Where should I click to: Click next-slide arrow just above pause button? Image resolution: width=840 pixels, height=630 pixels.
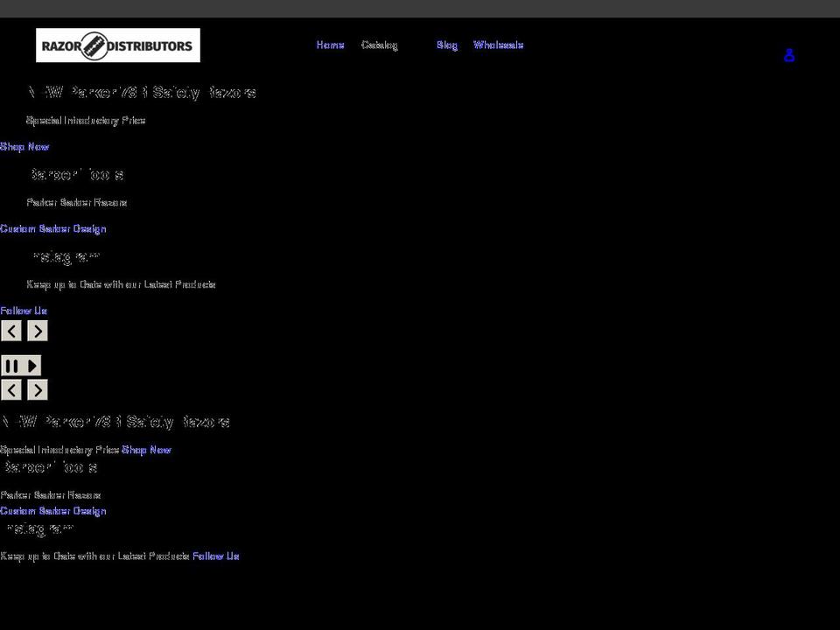(x=38, y=331)
